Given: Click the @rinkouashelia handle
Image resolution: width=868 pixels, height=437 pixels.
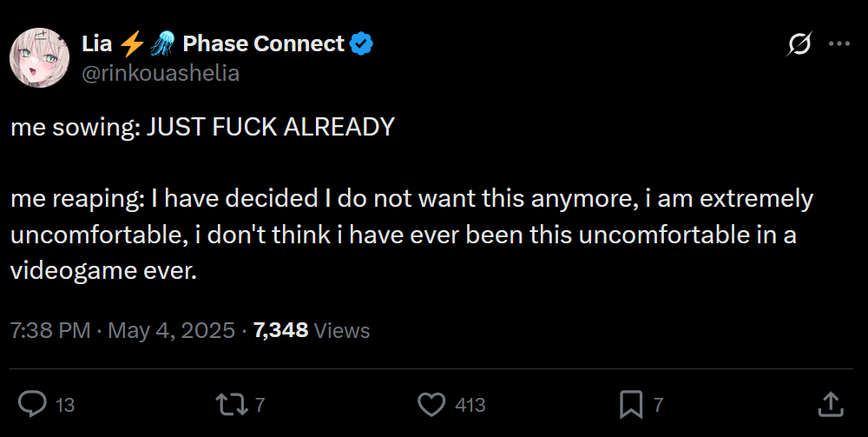Looking at the screenshot, I should pos(161,73).
